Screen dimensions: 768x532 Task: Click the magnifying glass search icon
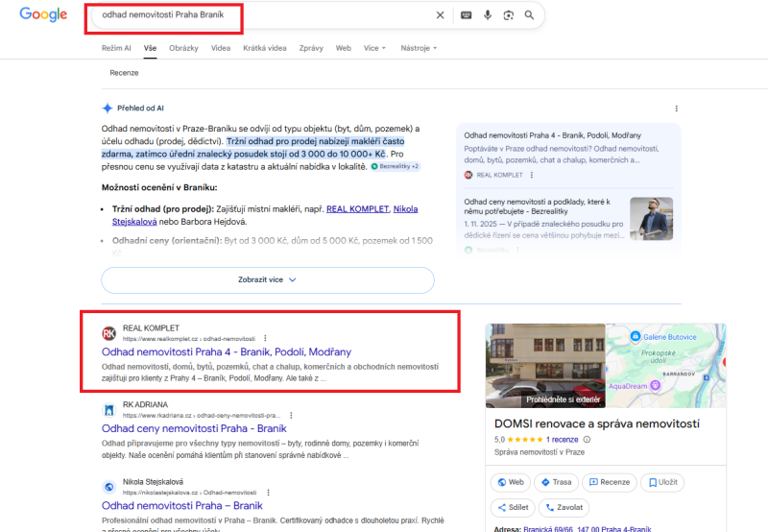[529, 15]
